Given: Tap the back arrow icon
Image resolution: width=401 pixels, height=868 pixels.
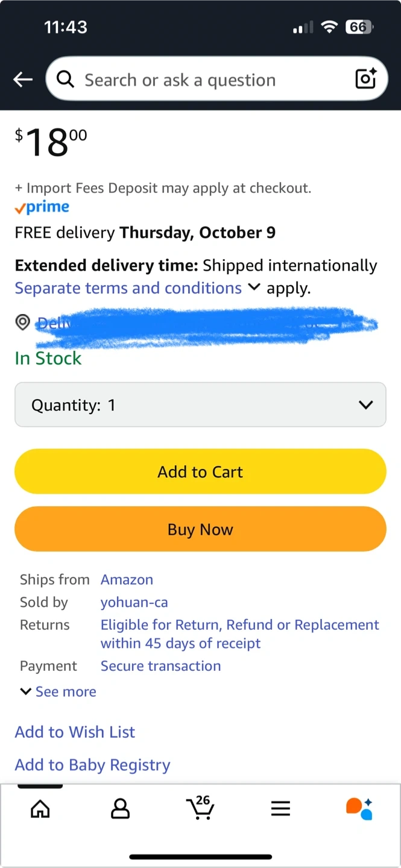Looking at the screenshot, I should click(x=23, y=80).
